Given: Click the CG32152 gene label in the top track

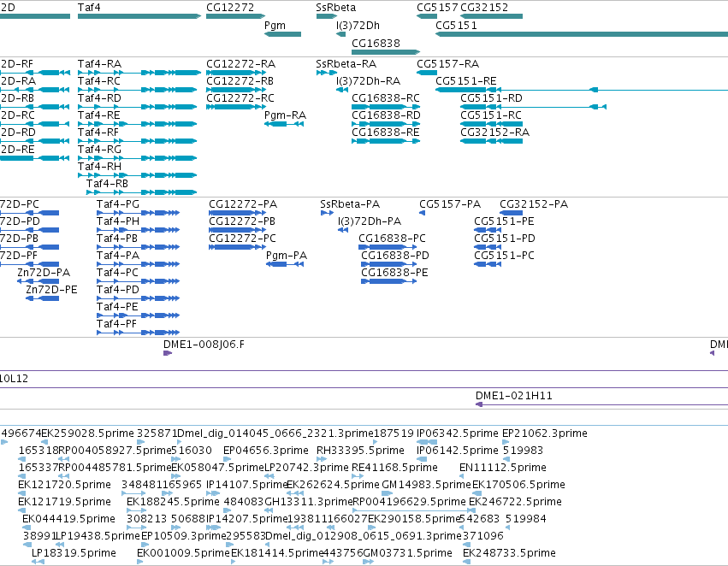Looking at the screenshot, I should point(484,8).
